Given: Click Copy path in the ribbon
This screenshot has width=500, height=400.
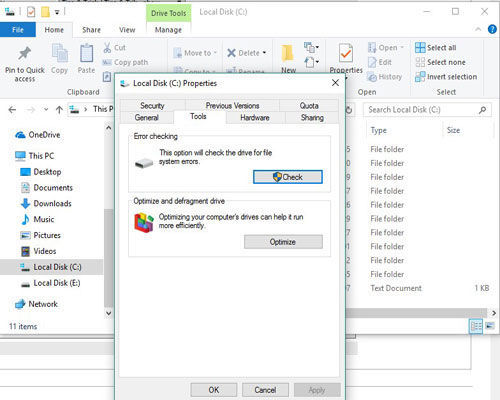Looking at the screenshot, I should tap(125, 62).
